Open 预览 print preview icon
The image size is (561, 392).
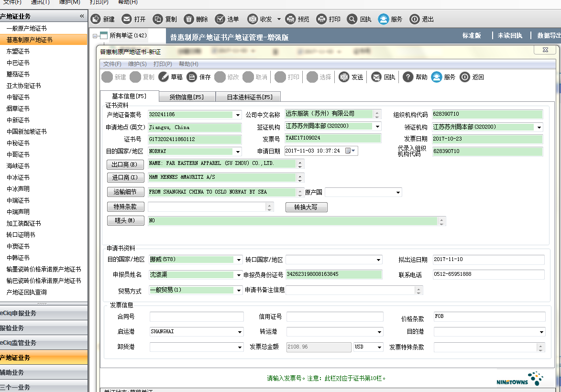click(x=290, y=19)
